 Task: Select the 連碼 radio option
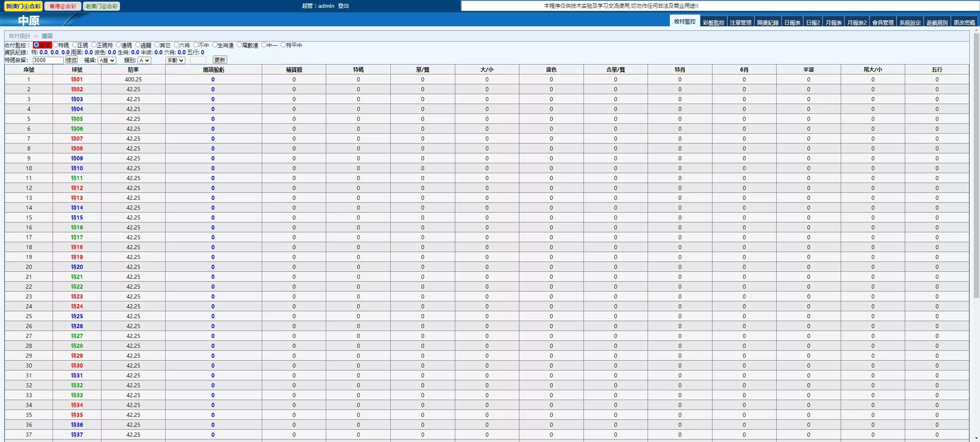(119, 45)
